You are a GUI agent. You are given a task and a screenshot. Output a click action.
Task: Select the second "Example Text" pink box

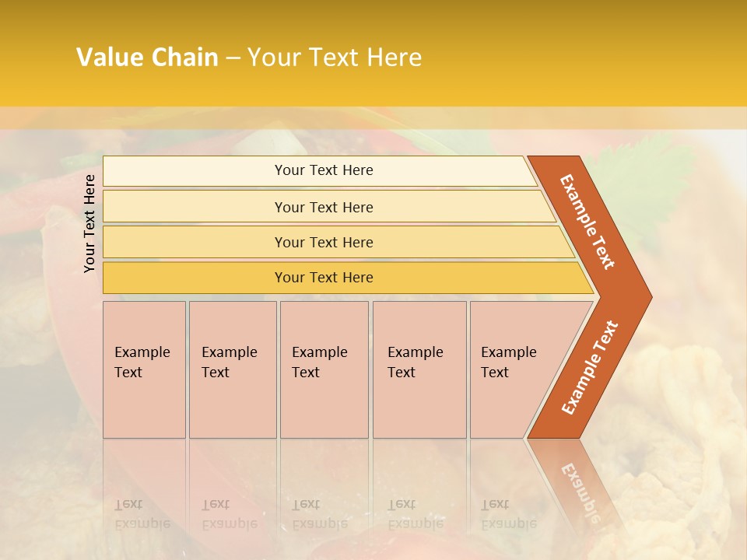point(232,369)
